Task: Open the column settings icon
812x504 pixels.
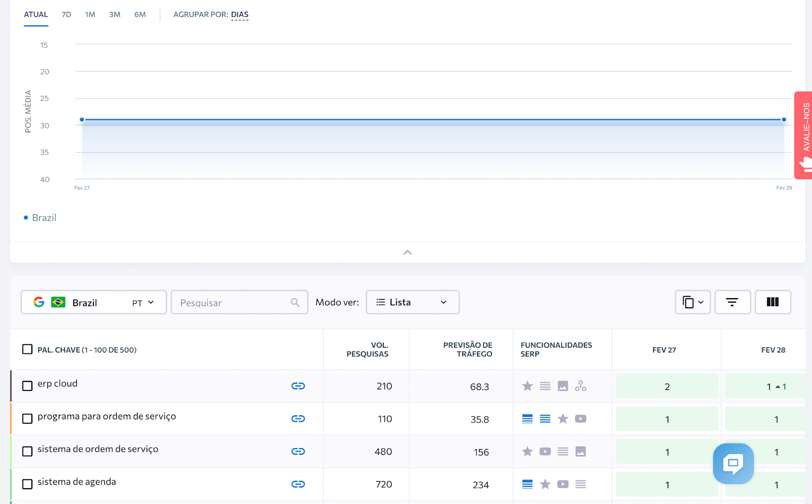Action: tap(772, 302)
